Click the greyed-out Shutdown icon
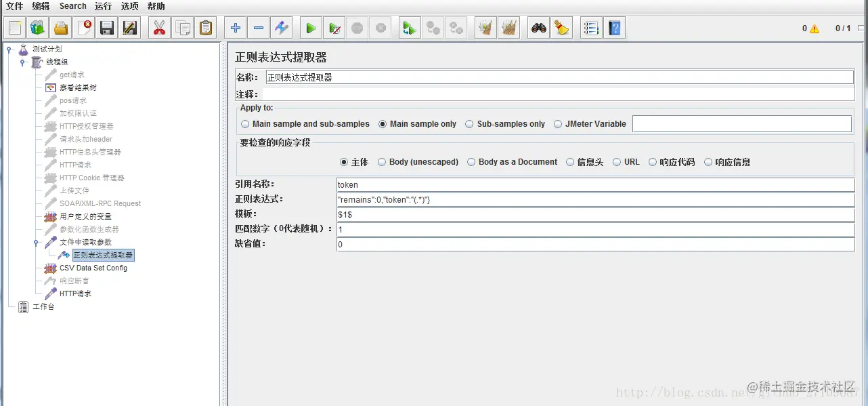The width and height of the screenshot is (868, 406). point(381,28)
